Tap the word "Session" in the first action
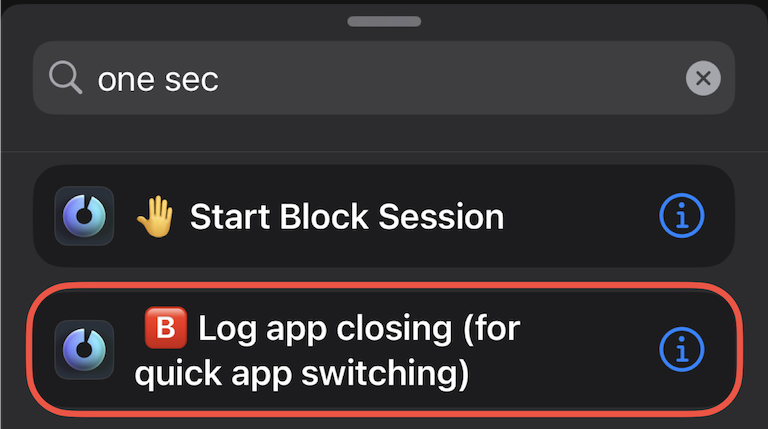 (x=447, y=216)
